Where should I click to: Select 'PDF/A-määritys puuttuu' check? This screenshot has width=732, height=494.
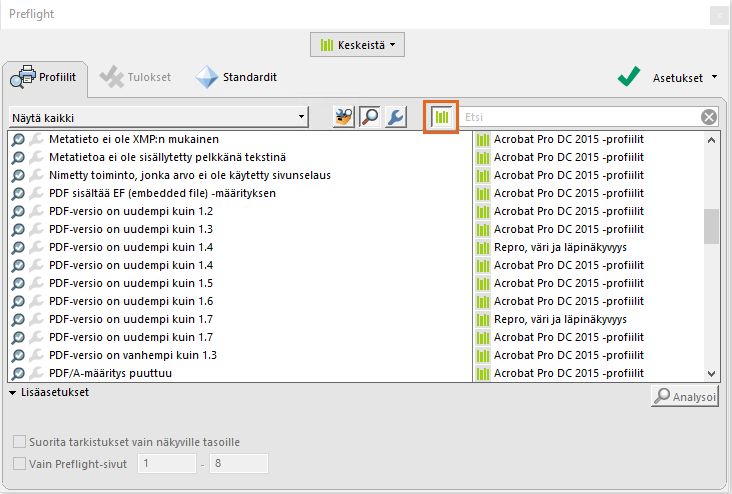(x=111, y=373)
